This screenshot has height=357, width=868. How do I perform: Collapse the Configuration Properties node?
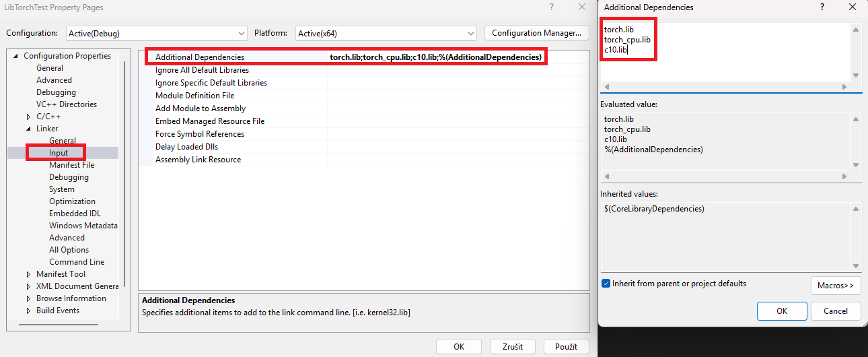click(x=16, y=56)
